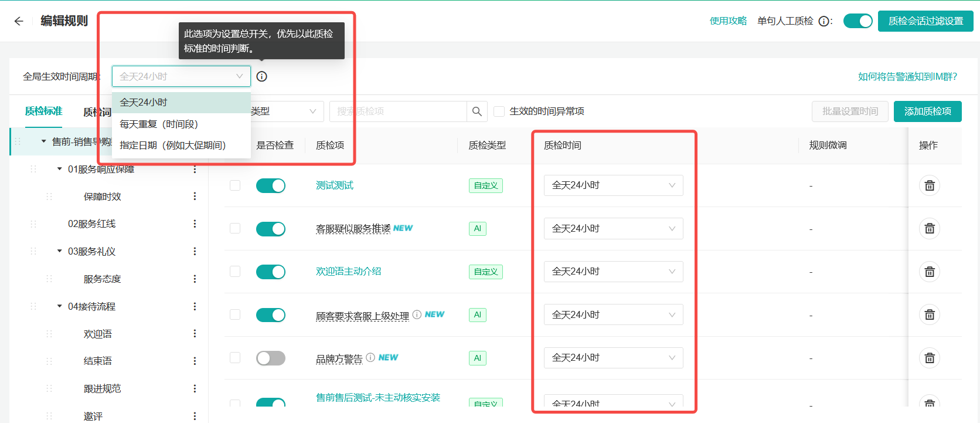Open 客服疑似服务推诿 quality item
Viewport: 980px width, 423px height.
353,229
